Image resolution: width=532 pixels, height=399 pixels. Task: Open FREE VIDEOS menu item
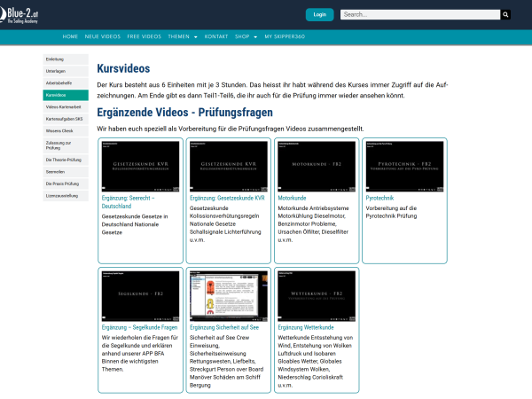[145, 36]
